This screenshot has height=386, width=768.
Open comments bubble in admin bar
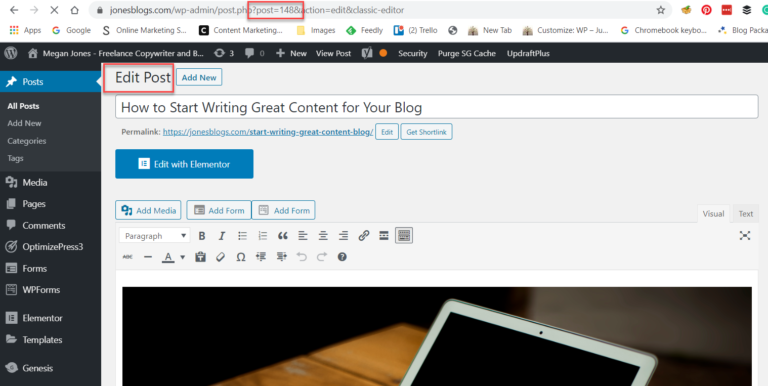pyautogui.click(x=255, y=53)
